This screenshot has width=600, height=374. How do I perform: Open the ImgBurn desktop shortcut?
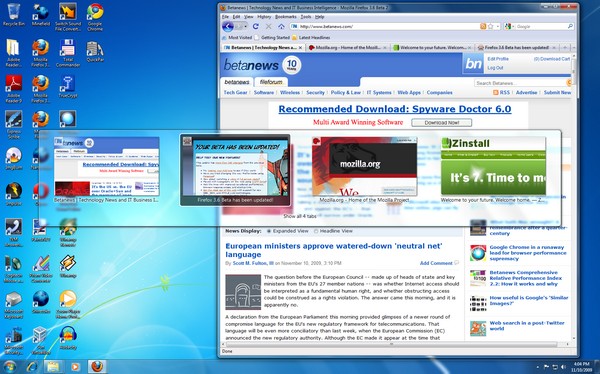(x=13, y=158)
